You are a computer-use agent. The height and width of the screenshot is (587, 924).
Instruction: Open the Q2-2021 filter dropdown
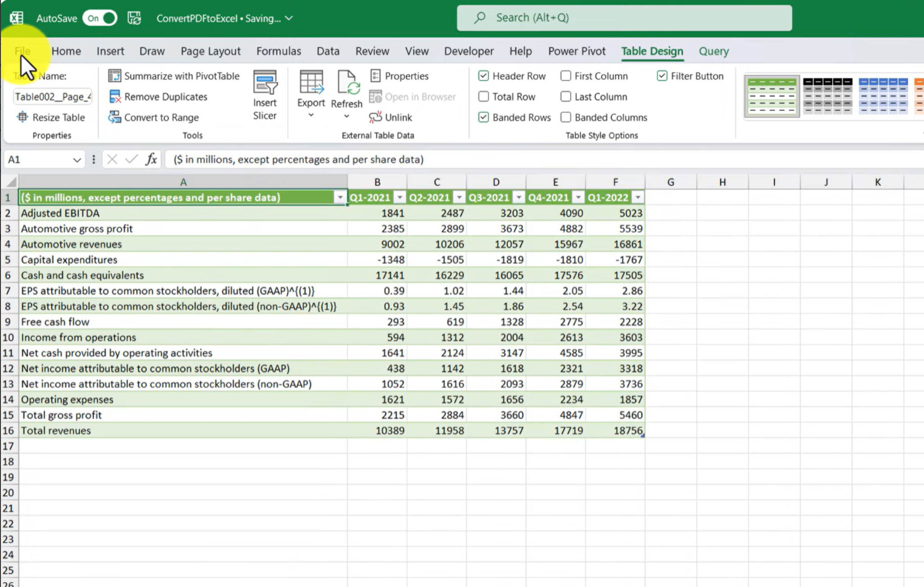click(x=459, y=197)
